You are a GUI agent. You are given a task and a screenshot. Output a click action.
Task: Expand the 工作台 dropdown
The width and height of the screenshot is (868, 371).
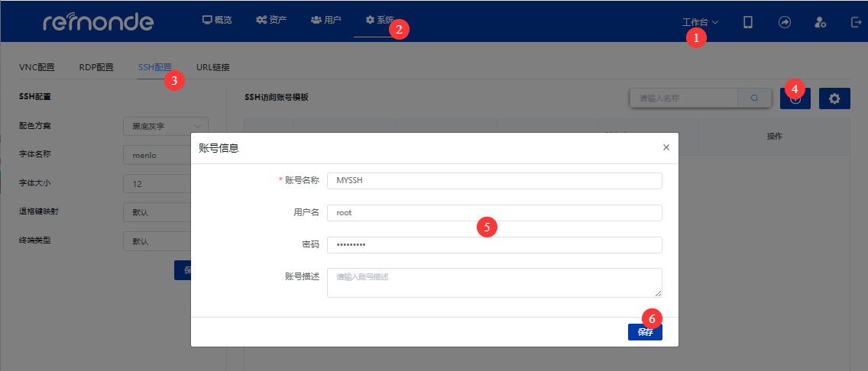700,22
